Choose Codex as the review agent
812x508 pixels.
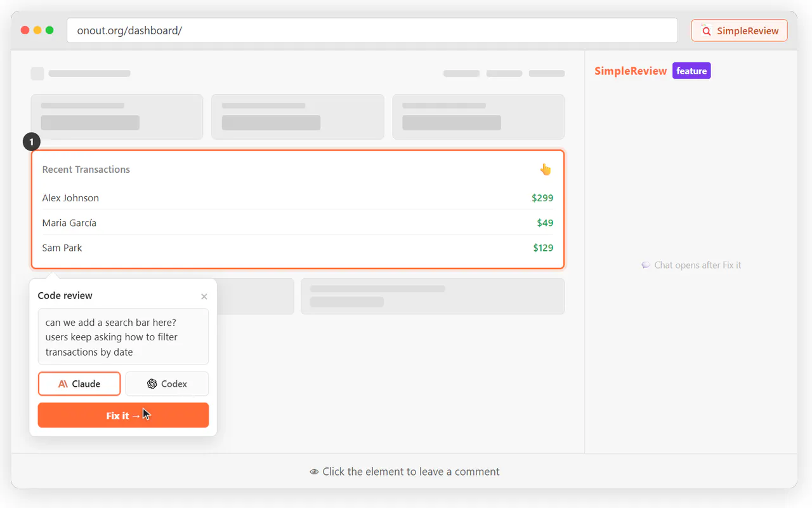pyautogui.click(x=167, y=384)
